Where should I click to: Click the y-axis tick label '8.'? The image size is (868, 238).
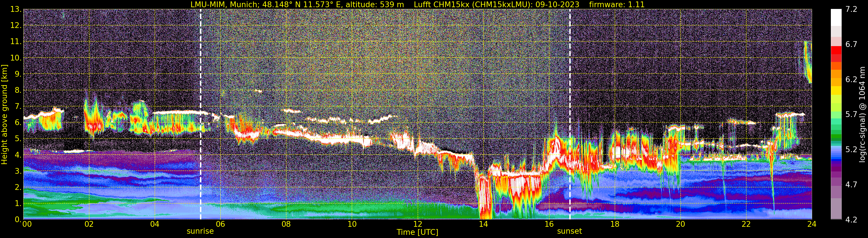[x=18, y=90]
